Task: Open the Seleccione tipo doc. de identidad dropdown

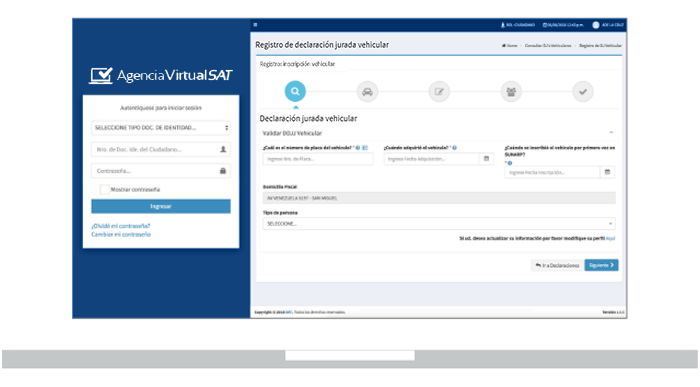Action: pyautogui.click(x=161, y=128)
